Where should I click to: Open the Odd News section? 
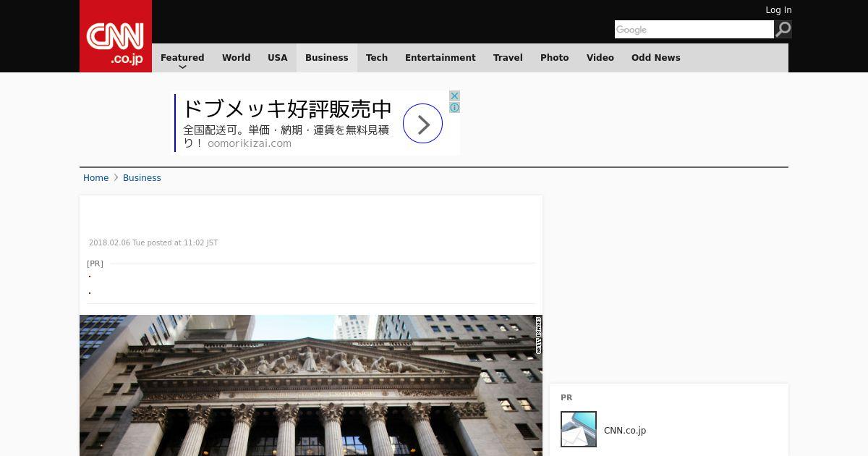[x=656, y=58]
